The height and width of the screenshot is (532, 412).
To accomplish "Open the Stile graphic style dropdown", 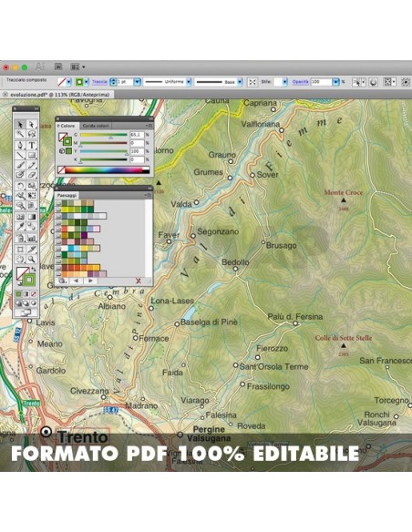I will pos(284,82).
